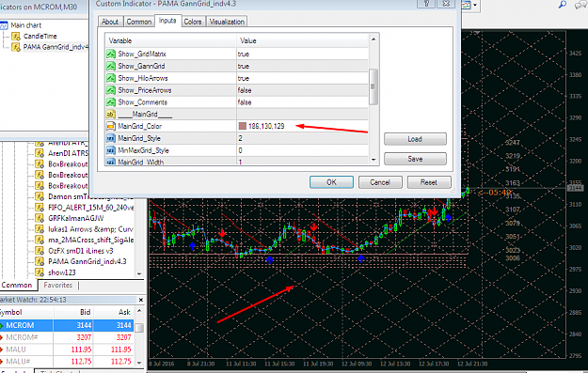Click the Show_HiloArrows variable icon
Image resolution: width=588 pixels, height=373 pixels.
pyautogui.click(x=111, y=78)
